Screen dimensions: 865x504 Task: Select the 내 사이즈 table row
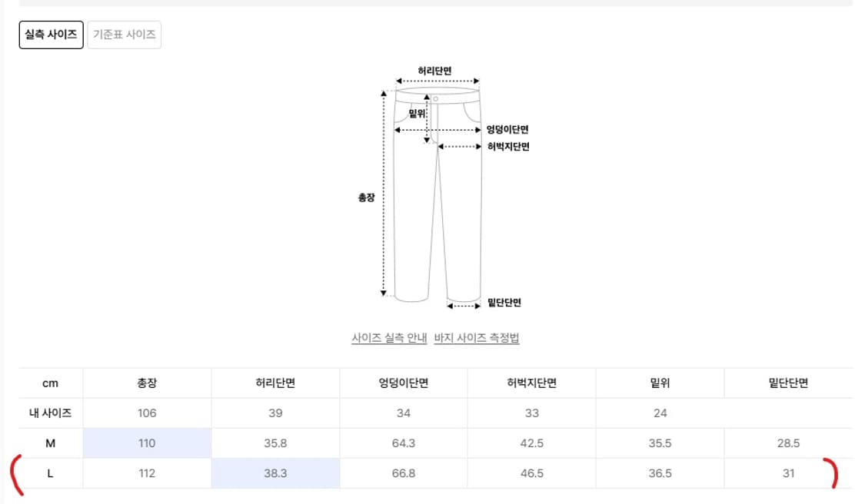coord(50,413)
